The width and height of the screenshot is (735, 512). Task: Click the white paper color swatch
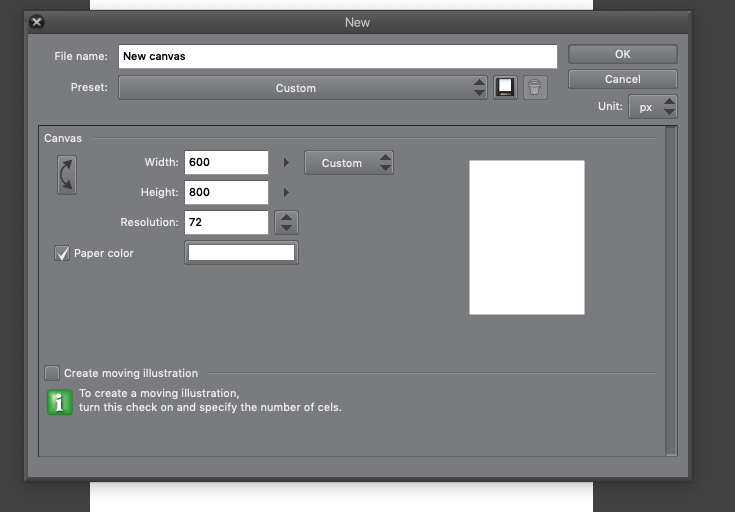pyautogui.click(x=241, y=254)
